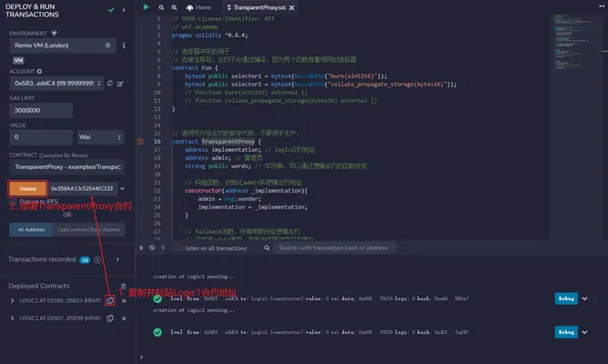Click the VM badge under environment
The width and height of the screenshot is (608, 364).
coord(18,60)
